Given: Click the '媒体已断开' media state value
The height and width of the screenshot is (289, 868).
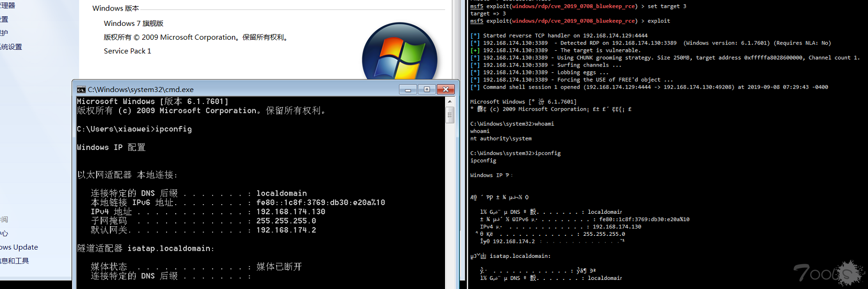Looking at the screenshot, I should pos(279,266).
